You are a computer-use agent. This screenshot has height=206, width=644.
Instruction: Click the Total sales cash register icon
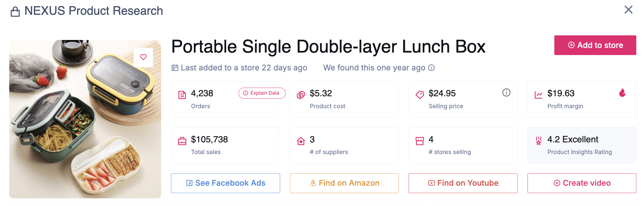[182, 141]
